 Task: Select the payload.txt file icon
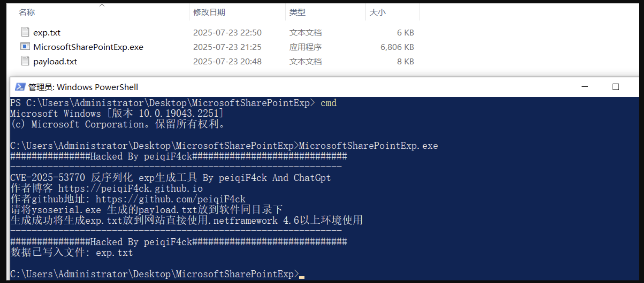tap(25, 61)
